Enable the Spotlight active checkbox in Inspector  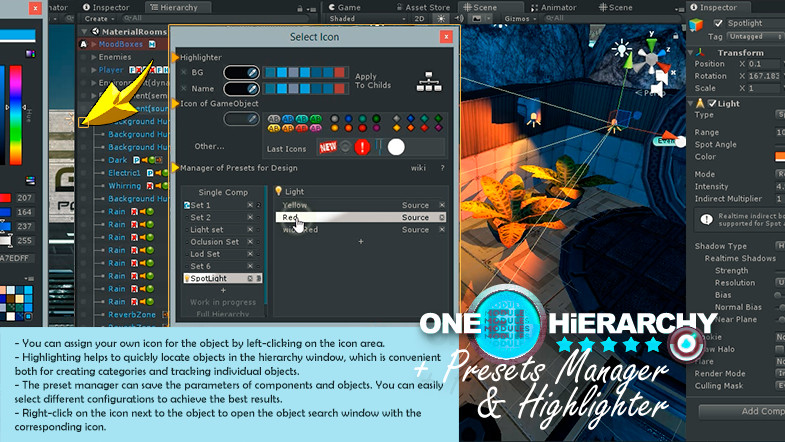pyautogui.click(x=718, y=23)
